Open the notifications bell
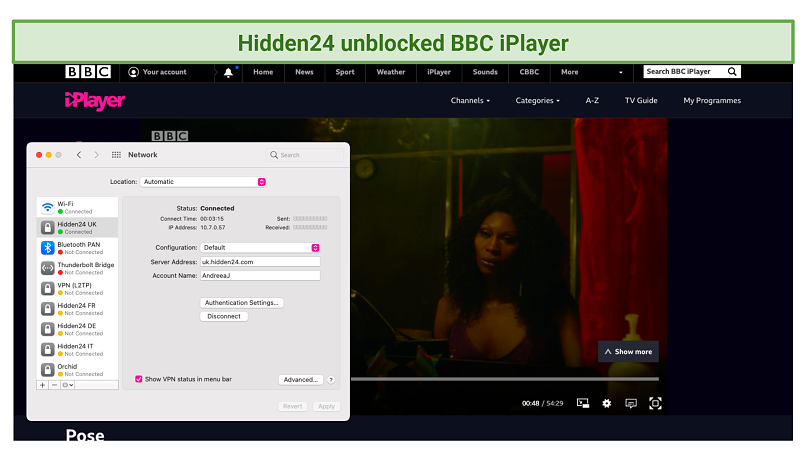Image resolution: width=806 pixels, height=453 pixels. pyautogui.click(x=228, y=73)
